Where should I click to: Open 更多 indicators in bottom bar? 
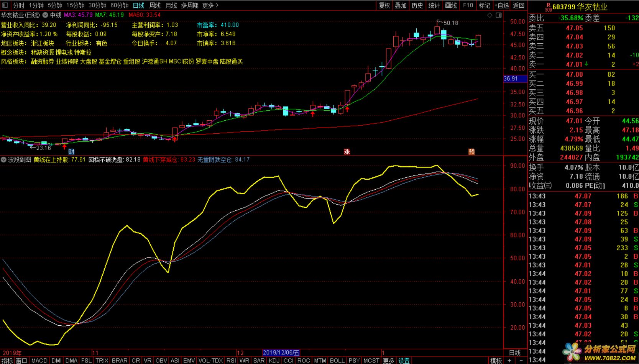tap(388, 361)
